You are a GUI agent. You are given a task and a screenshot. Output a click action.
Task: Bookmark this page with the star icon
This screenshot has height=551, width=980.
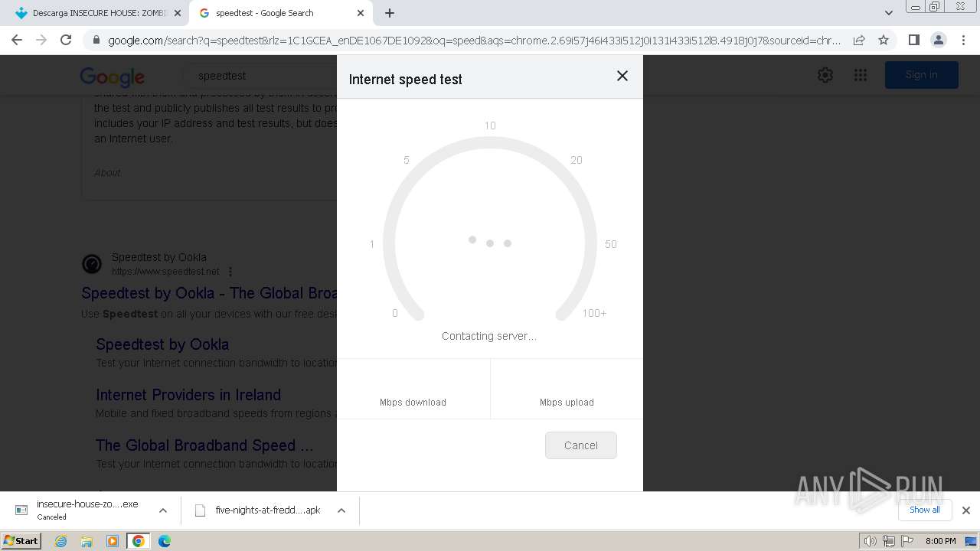click(x=884, y=40)
